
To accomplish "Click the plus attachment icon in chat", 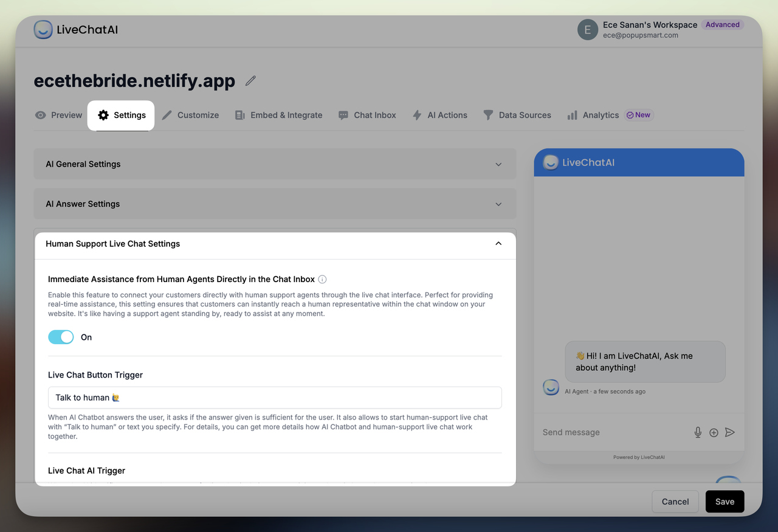I will pos(714,432).
